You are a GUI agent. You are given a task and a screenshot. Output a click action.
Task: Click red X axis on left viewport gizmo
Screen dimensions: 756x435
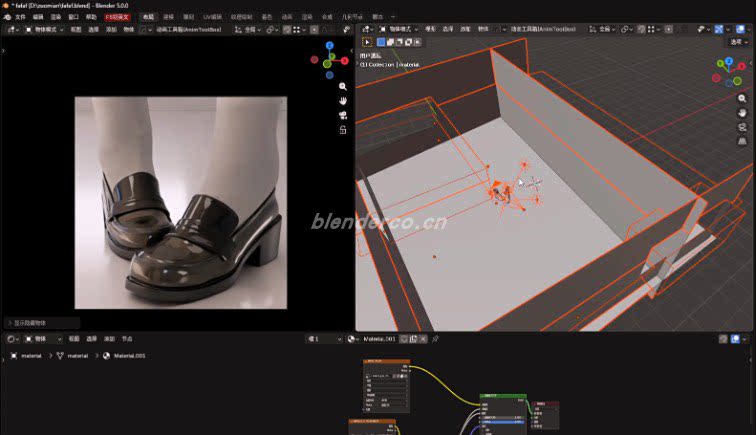(x=345, y=61)
